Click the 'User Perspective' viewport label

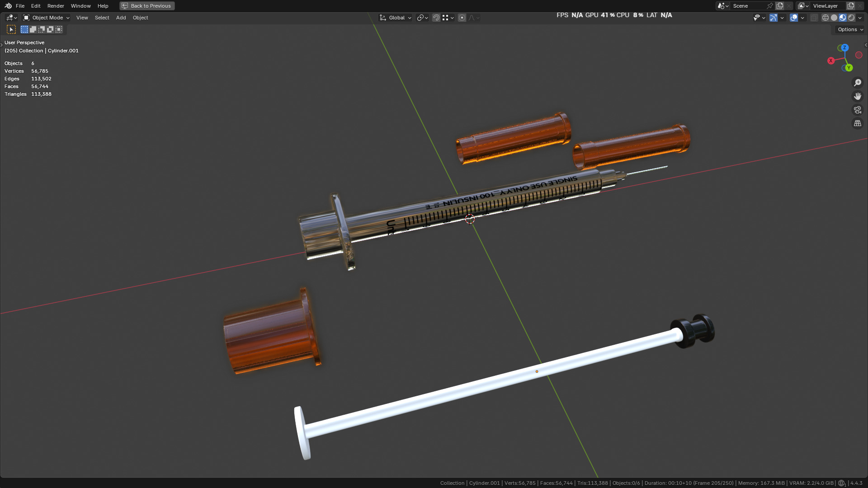pos(24,42)
